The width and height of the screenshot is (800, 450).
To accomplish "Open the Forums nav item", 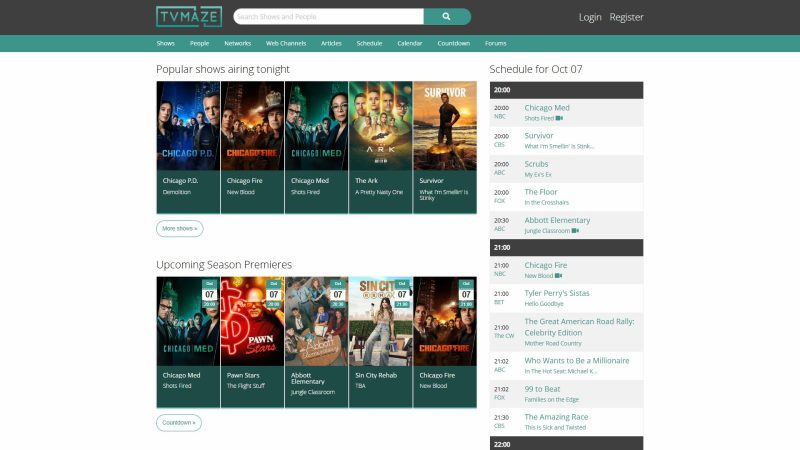I will point(495,43).
